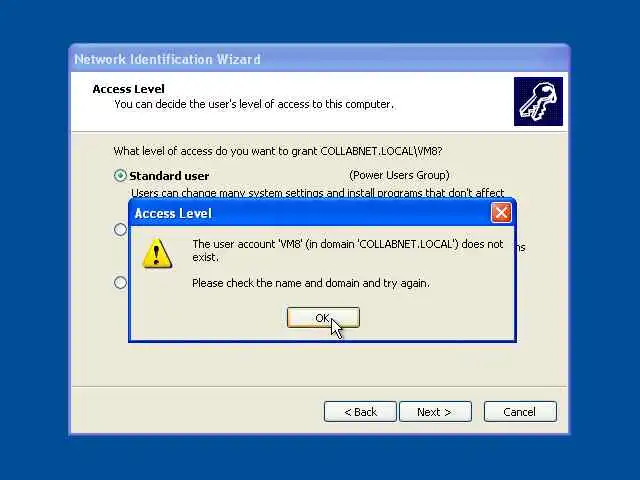Click the yellow warning triangle icon
The image size is (640, 480).
(157, 253)
